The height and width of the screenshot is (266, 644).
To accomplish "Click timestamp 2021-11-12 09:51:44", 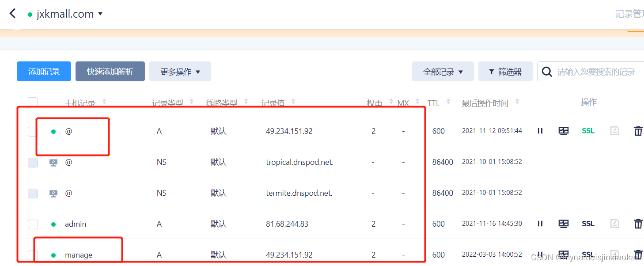I will [x=492, y=131].
